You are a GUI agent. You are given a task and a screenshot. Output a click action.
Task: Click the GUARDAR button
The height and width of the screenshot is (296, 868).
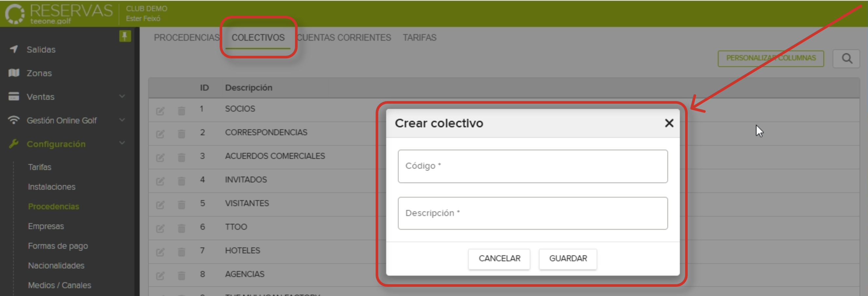pyautogui.click(x=568, y=259)
